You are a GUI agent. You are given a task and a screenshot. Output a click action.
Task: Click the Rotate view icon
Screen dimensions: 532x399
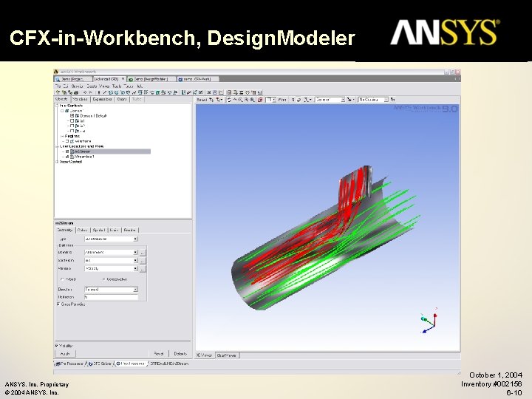coord(229,100)
